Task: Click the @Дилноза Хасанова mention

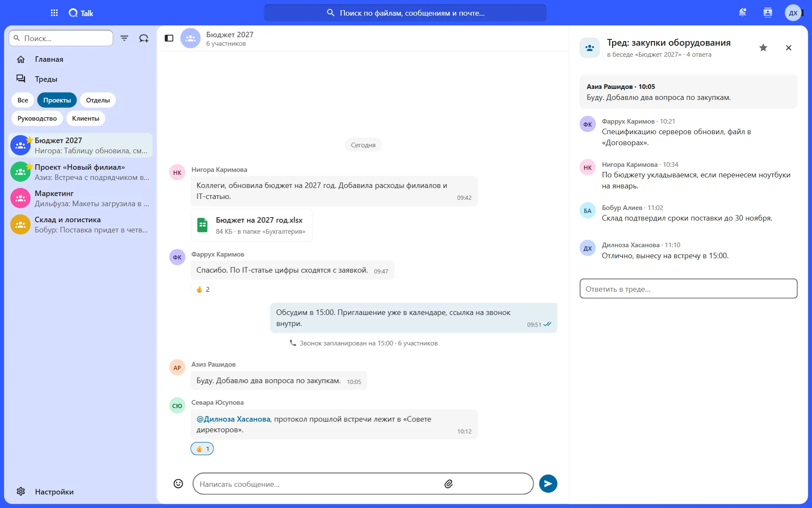Action: coord(233,419)
